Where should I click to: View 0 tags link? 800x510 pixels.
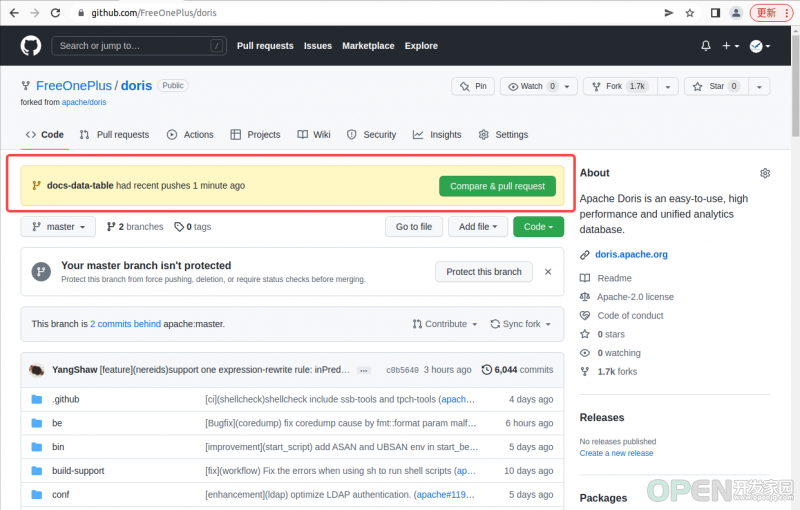[193, 226]
